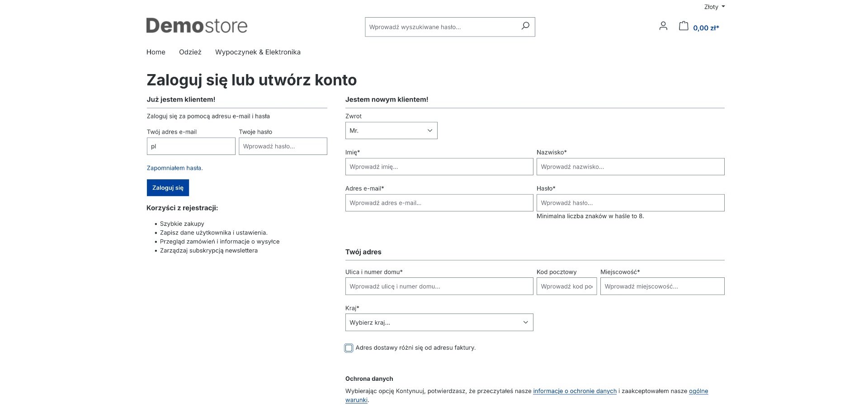This screenshot has width=868, height=412.
Task: Check the checkbox 'Adres dostawy różni się od adresu faktury'
Action: (x=349, y=348)
